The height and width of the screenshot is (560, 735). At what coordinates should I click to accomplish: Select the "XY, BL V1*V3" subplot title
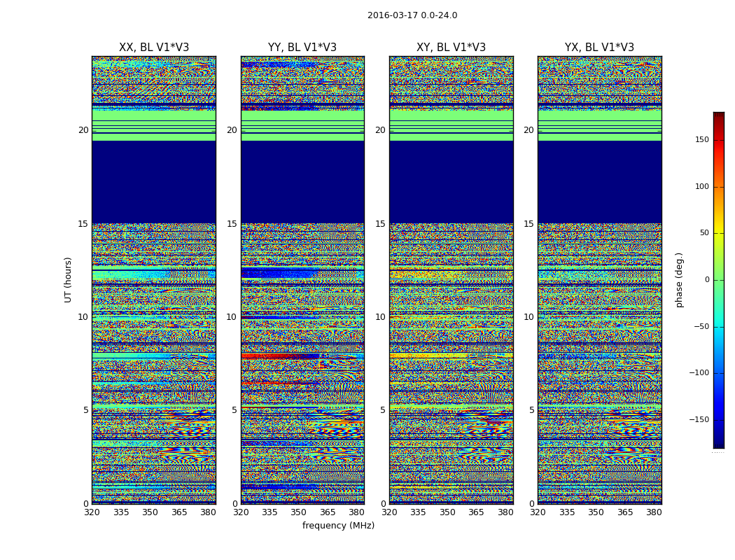pyautogui.click(x=451, y=48)
